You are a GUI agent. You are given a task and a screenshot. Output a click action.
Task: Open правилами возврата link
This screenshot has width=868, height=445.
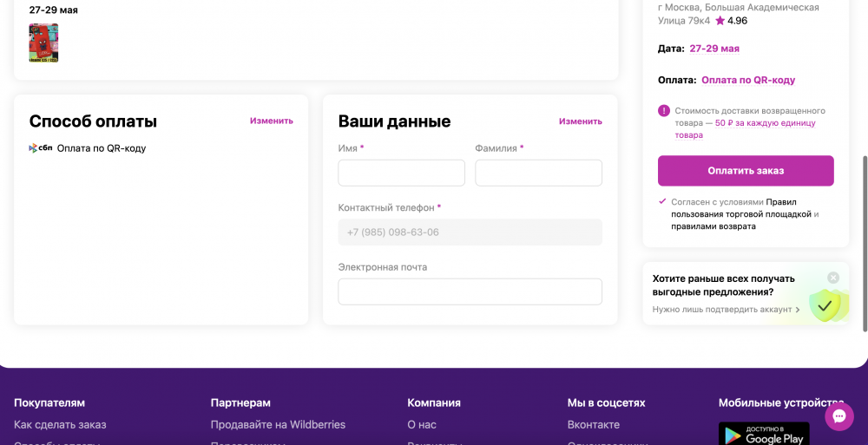tap(713, 226)
